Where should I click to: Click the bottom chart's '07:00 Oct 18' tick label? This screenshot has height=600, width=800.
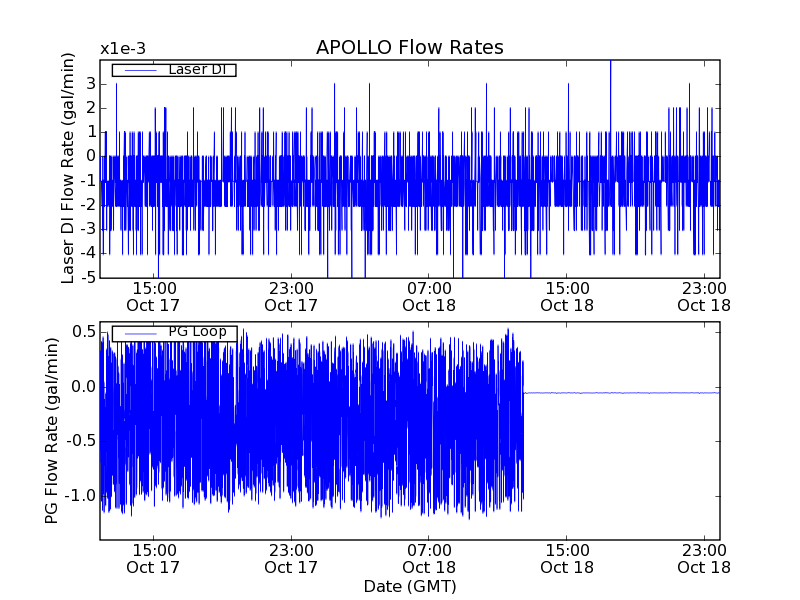429,559
